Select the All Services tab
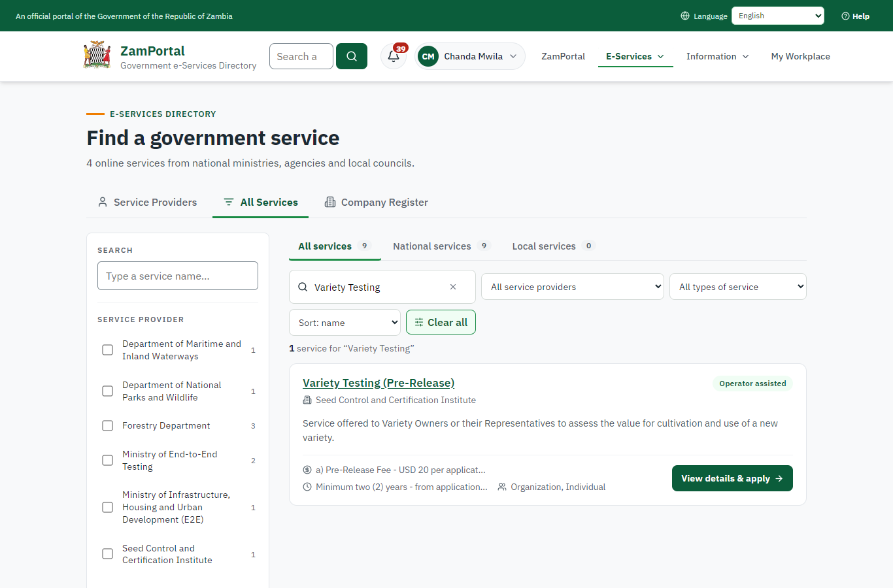 (260, 203)
